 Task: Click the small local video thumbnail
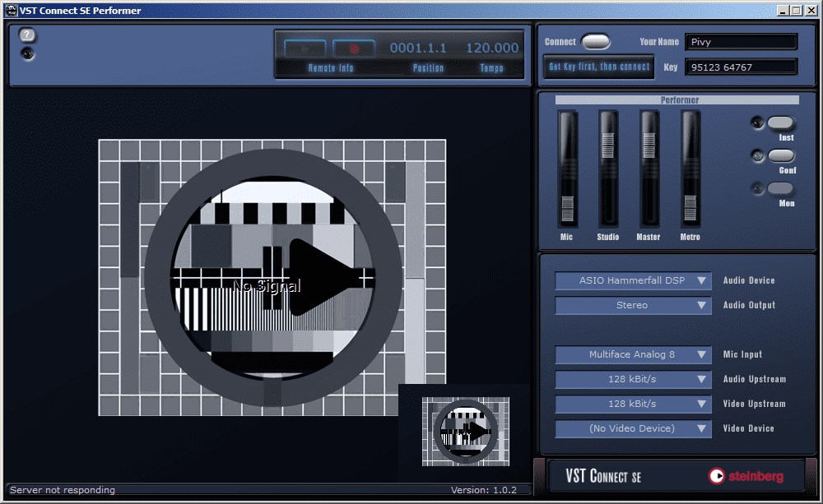pos(466,431)
